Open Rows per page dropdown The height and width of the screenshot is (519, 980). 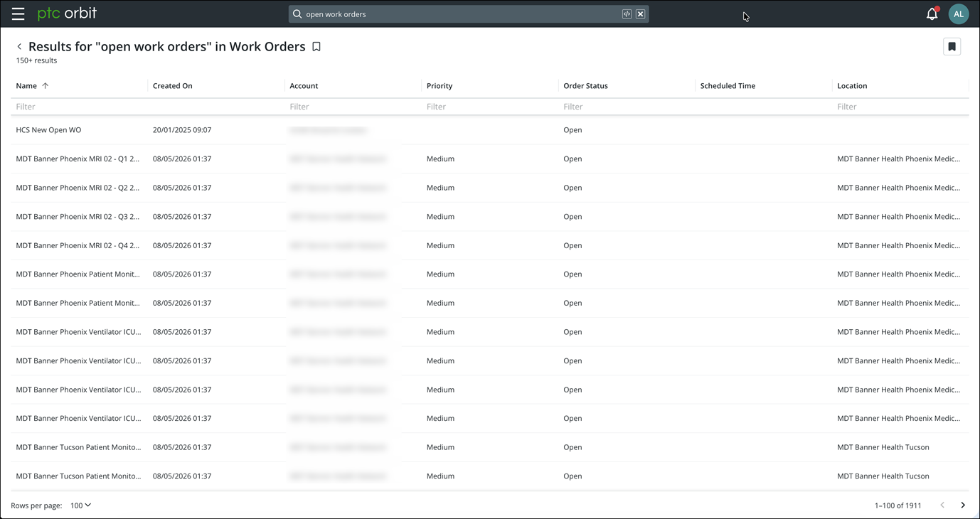(80, 505)
